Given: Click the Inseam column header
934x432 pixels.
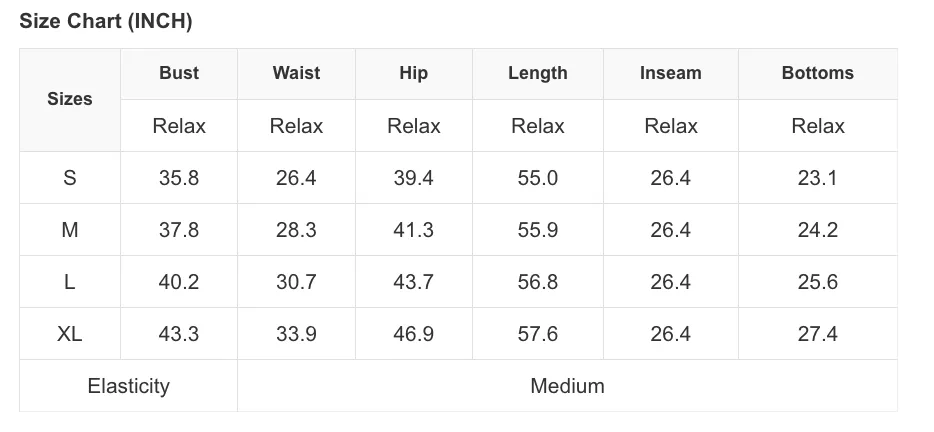Looking at the screenshot, I should point(671,73).
